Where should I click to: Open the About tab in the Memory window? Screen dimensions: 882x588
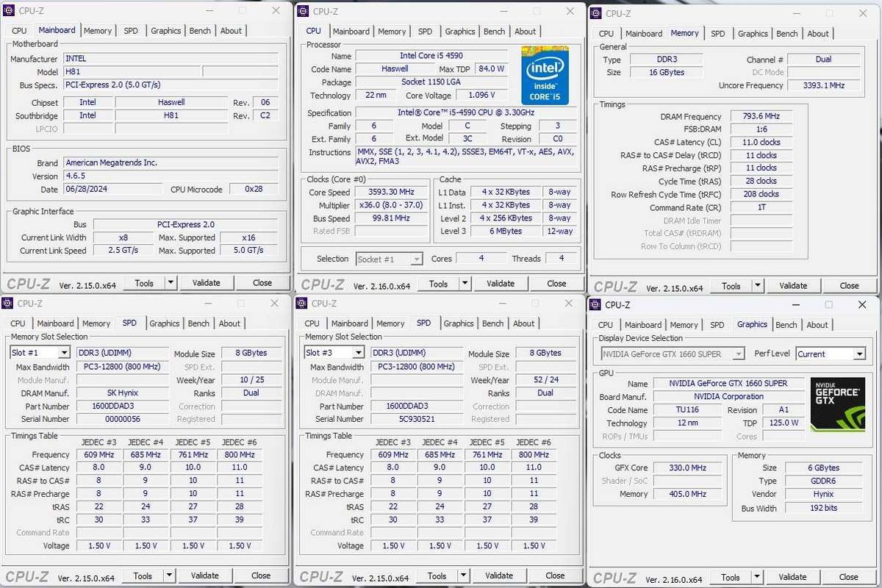tap(818, 33)
